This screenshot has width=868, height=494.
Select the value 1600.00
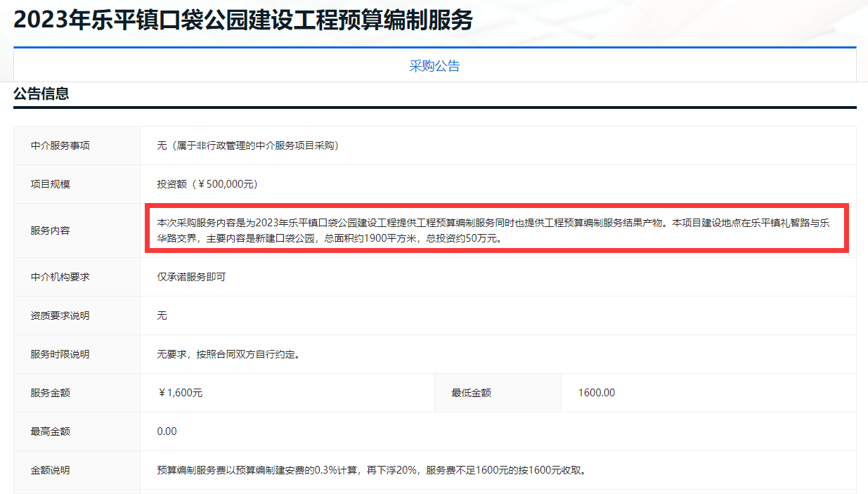597,393
